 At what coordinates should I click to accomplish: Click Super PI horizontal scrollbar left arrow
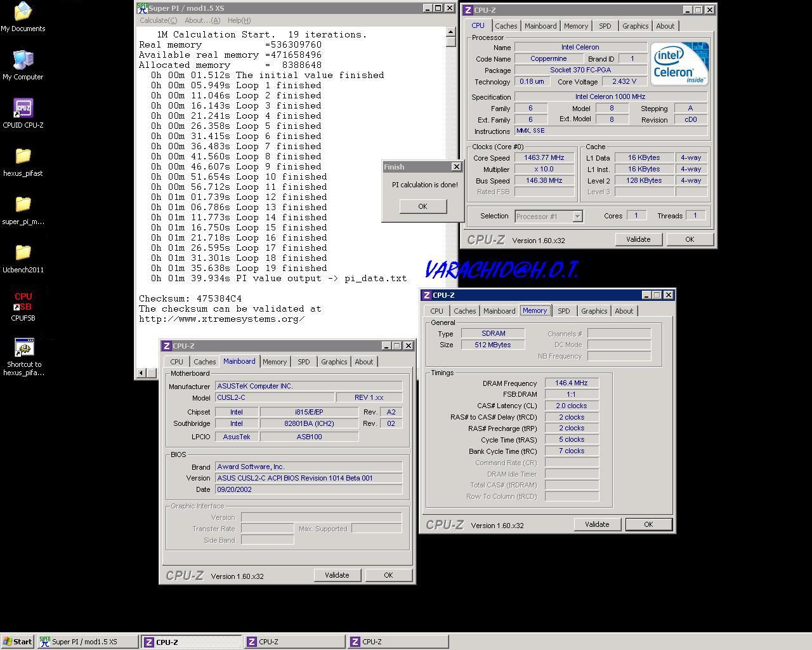[x=142, y=373]
